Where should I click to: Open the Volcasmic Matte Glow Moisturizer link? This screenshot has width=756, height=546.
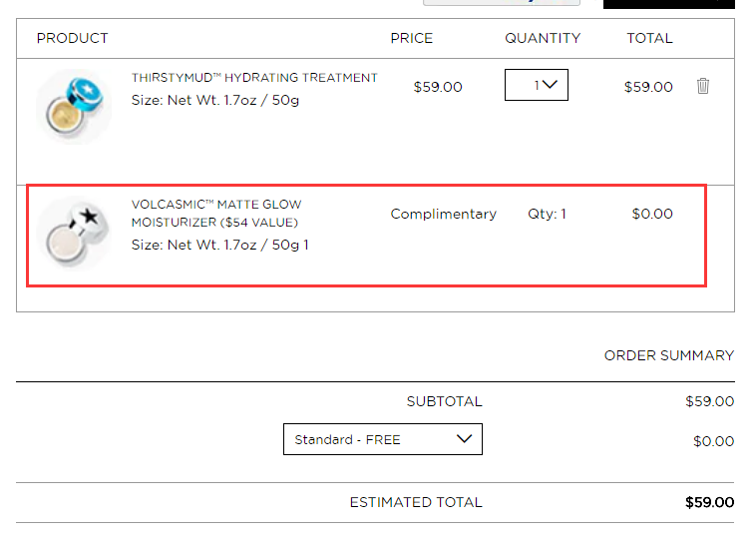[x=216, y=214]
